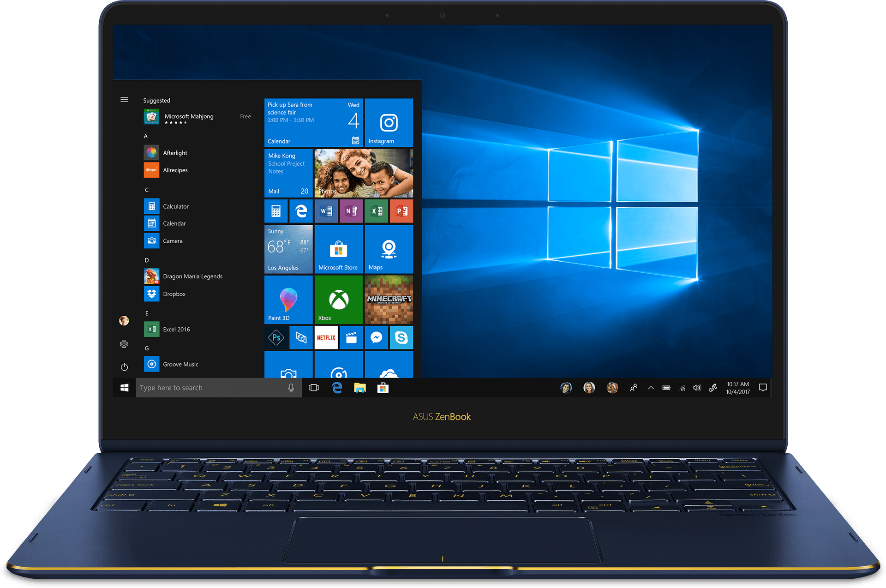The image size is (886, 588).
Task: Click the pinned contact left of People icon
Action: 612,388
